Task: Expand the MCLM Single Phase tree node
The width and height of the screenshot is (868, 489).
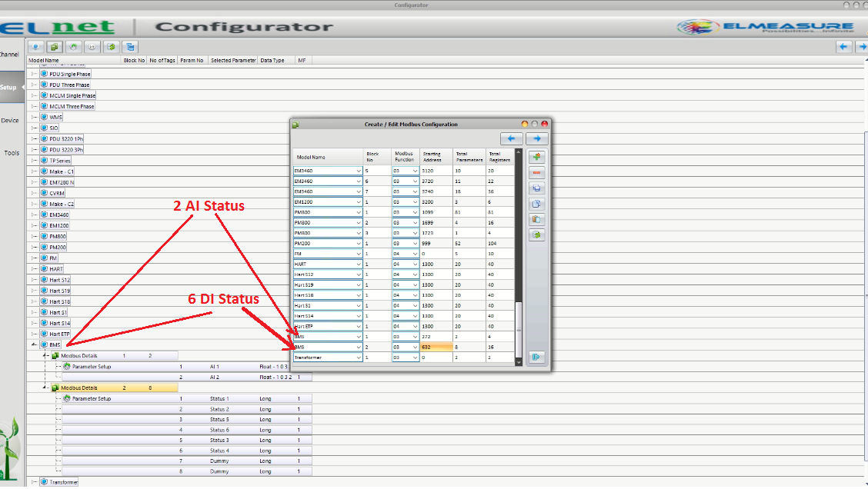Action: (34, 95)
